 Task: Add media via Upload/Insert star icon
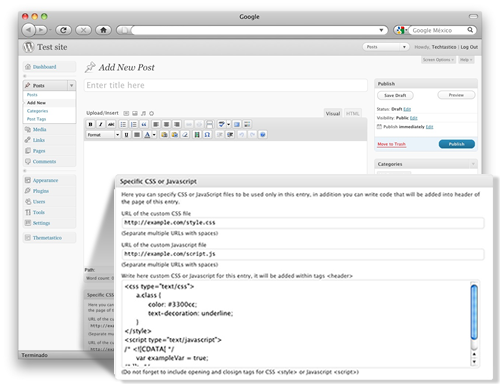tap(151, 113)
